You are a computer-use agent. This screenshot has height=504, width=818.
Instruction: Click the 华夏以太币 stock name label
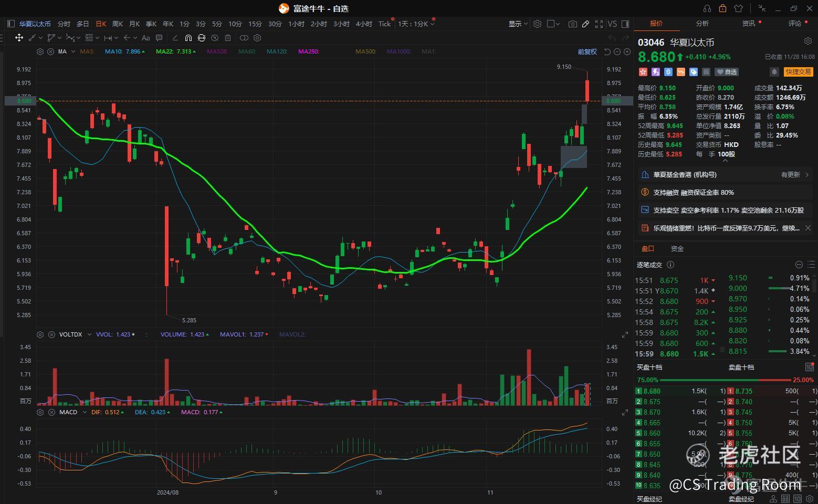692,43
